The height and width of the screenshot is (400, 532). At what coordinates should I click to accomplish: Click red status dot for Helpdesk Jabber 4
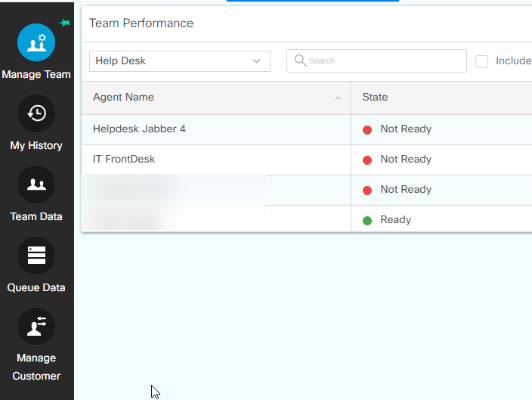367,129
